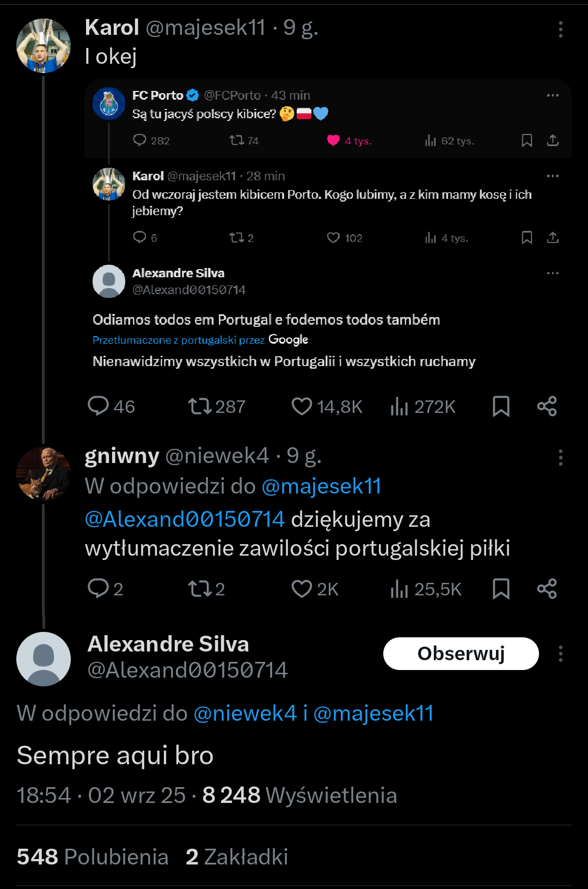Viewport: 588px width, 889px height.
Task: Open replies on Karol's post (46)
Action: [x=99, y=406]
